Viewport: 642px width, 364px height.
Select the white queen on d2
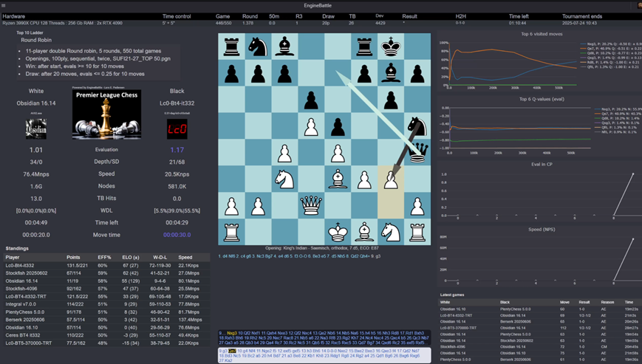(311, 205)
